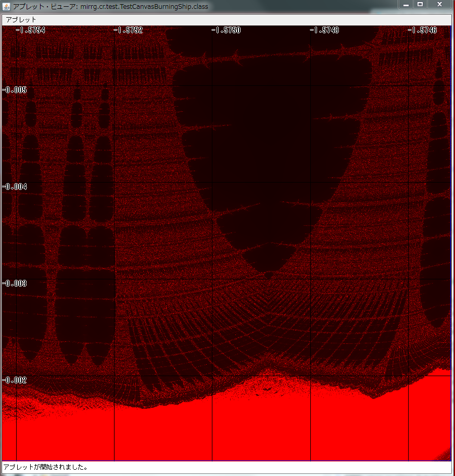This screenshot has height=476, width=455.
Task: Click the -1.5746 x-axis label
Action: point(422,30)
